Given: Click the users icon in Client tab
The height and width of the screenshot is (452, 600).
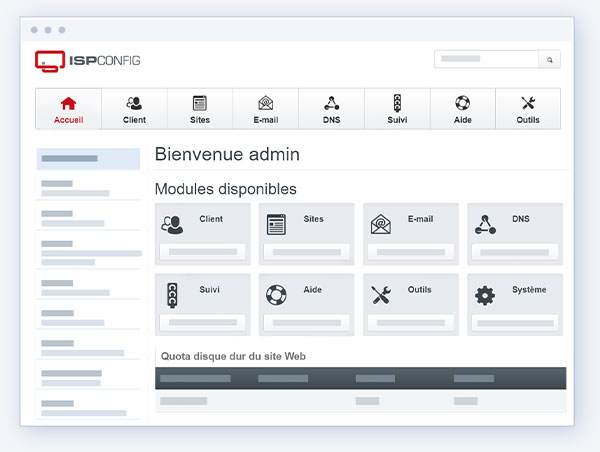Looking at the screenshot, I should pos(134,103).
